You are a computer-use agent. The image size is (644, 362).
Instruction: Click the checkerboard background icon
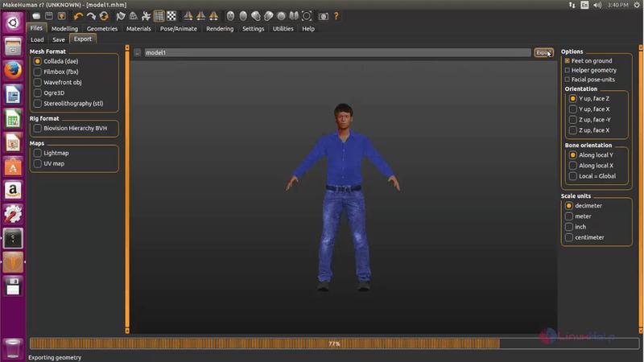click(x=171, y=15)
